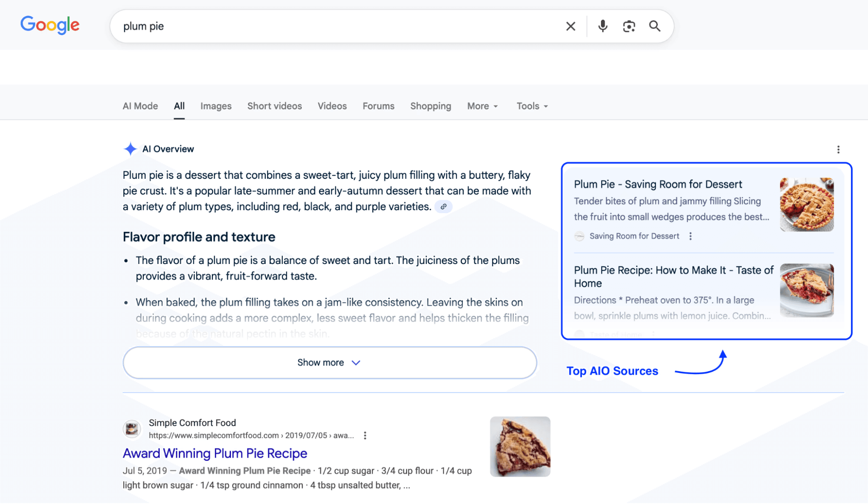Switch to the AI Mode tab

(x=140, y=106)
